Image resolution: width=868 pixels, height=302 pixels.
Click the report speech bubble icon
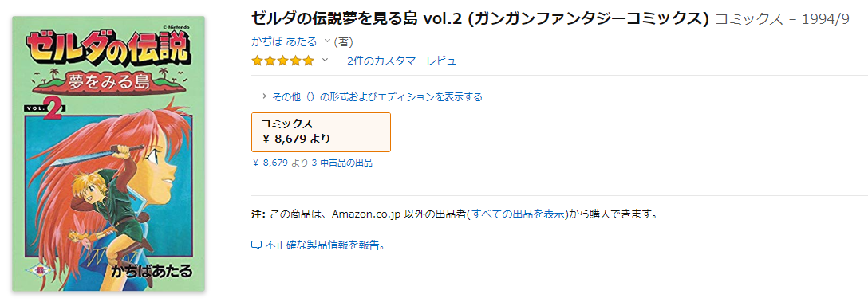(256, 245)
